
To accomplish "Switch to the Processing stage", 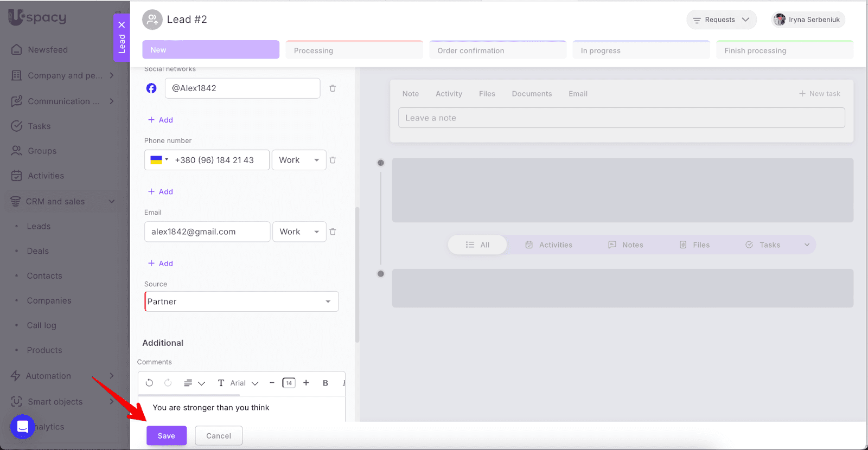I will tap(354, 50).
